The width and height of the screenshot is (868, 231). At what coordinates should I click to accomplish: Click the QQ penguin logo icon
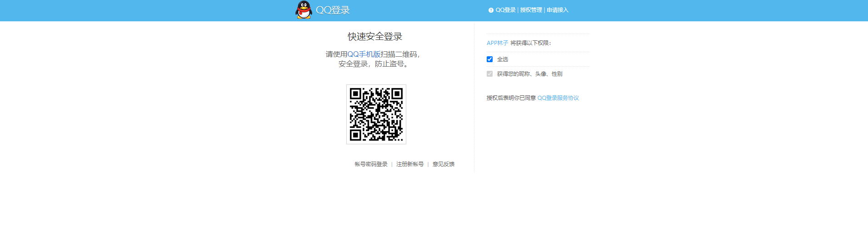click(304, 10)
